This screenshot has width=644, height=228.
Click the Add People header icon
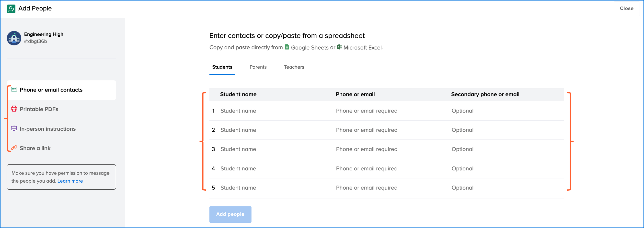pyautogui.click(x=11, y=9)
